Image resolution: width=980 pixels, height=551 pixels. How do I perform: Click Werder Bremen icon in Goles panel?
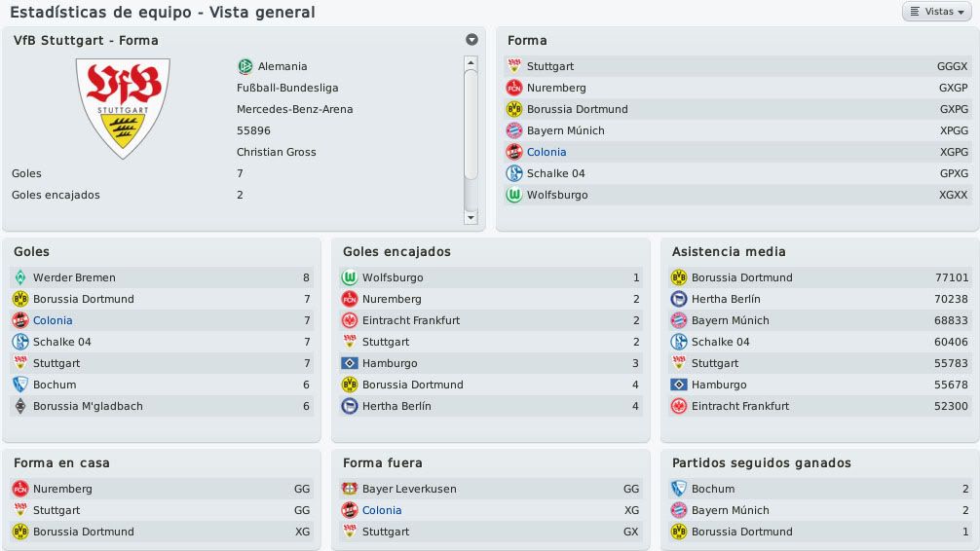pos(20,277)
